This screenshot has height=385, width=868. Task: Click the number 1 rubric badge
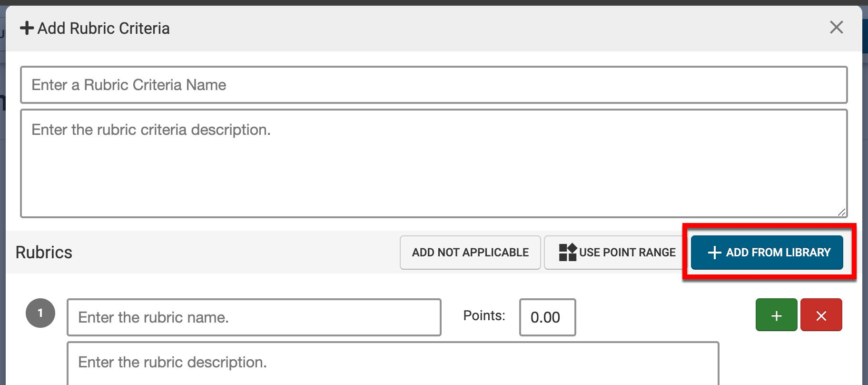[x=40, y=313]
